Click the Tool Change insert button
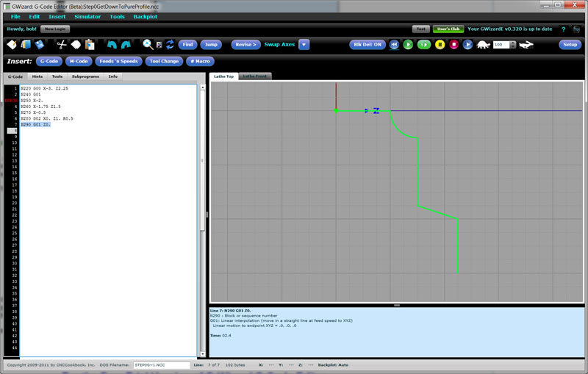This screenshot has width=588, height=374. [x=164, y=61]
